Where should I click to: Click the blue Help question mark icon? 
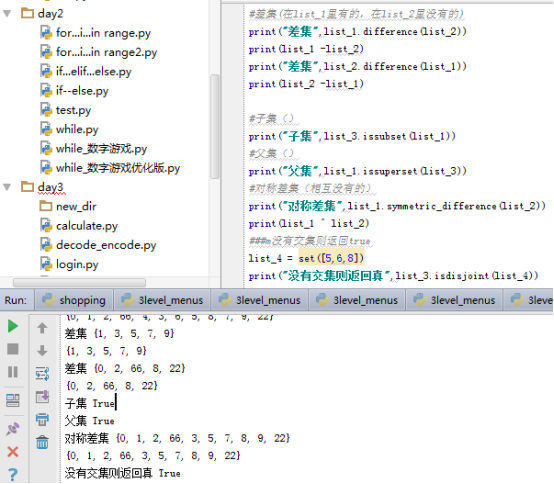pos(13,474)
